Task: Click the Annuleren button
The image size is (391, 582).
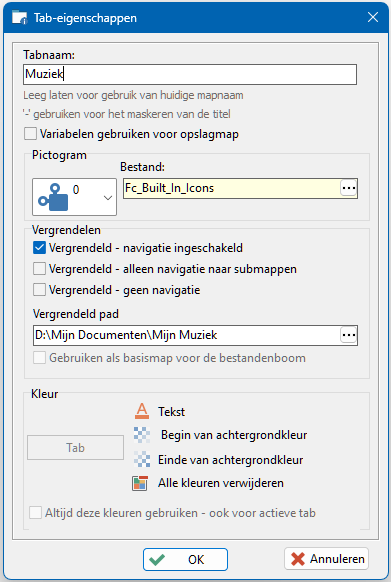Action: (326, 559)
